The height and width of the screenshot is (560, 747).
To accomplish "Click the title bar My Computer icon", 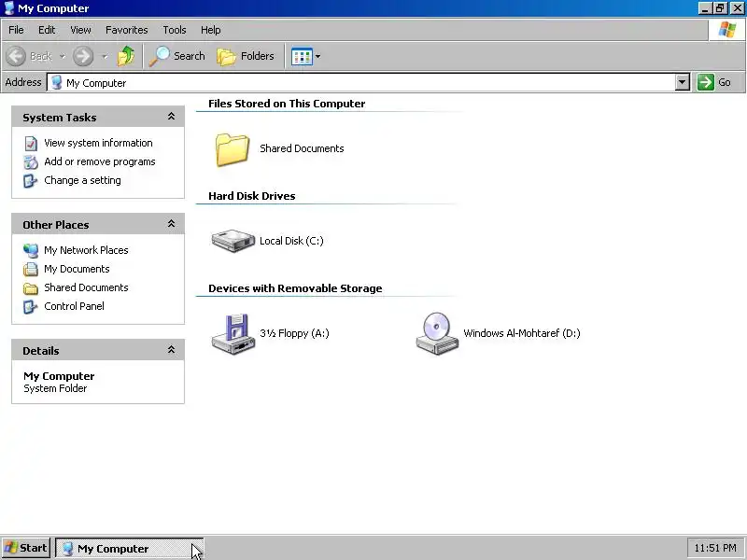I will coord(9,8).
